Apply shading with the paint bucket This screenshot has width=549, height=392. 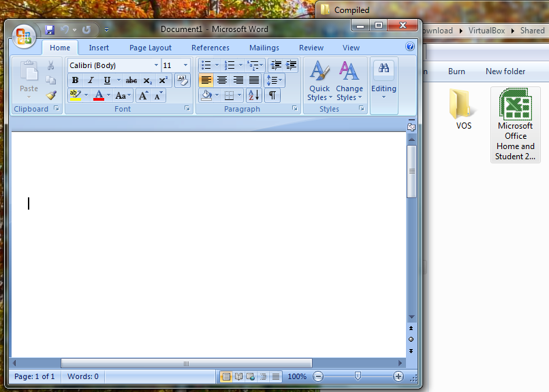click(206, 95)
